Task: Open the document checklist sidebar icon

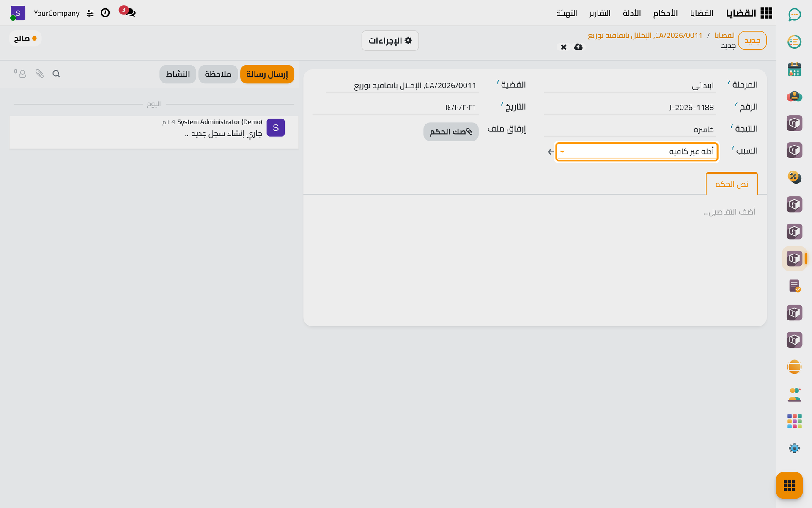Action: pyautogui.click(x=794, y=286)
